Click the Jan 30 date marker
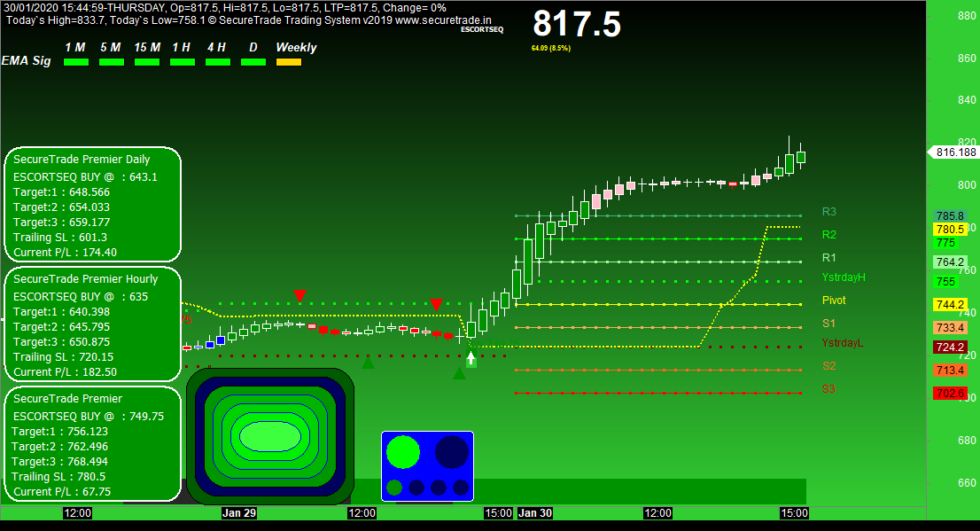980x531 pixels. [x=535, y=513]
